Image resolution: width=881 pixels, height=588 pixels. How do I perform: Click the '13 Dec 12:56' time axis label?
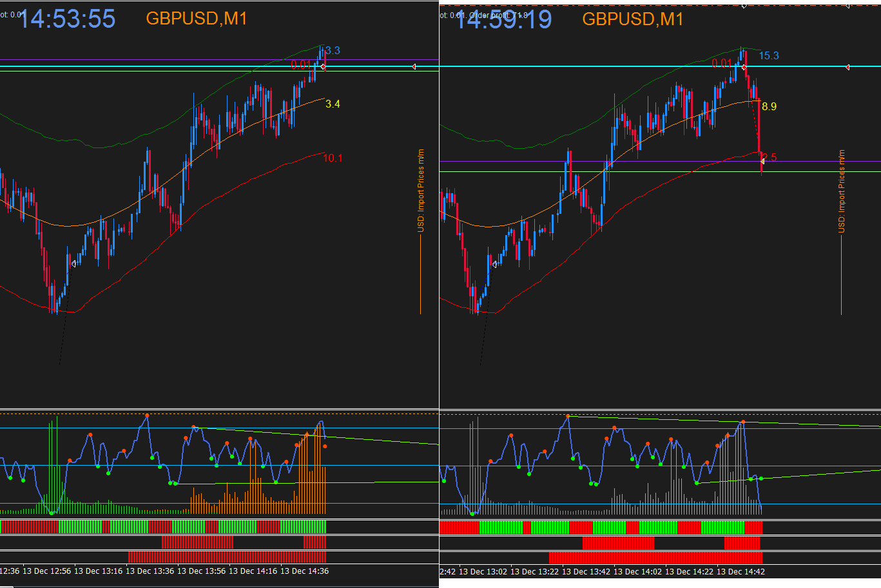[46, 571]
